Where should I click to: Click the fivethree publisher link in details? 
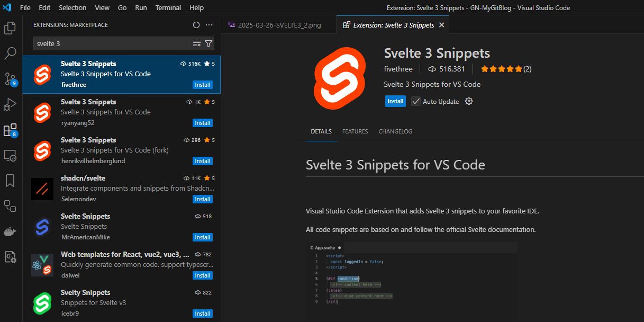click(x=399, y=69)
